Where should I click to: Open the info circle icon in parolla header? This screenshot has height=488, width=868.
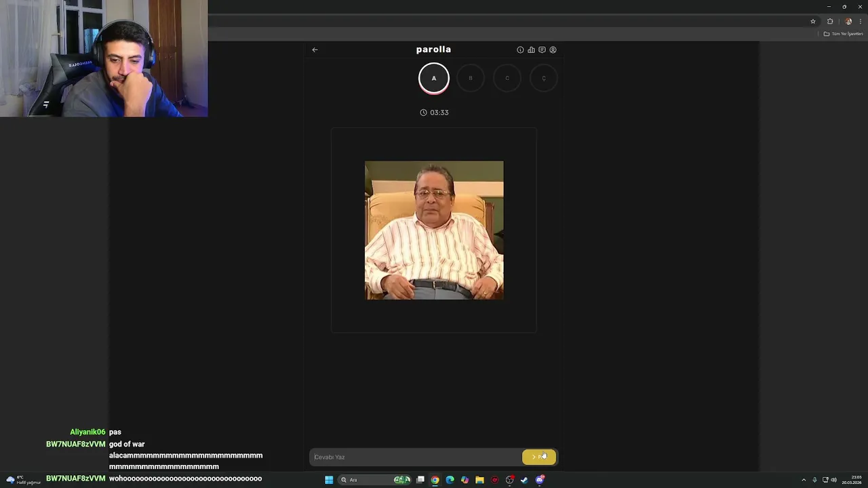(x=520, y=49)
